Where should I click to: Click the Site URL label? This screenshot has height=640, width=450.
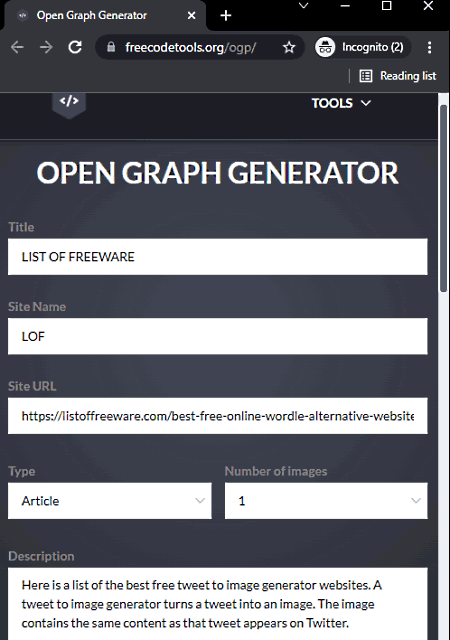32,386
